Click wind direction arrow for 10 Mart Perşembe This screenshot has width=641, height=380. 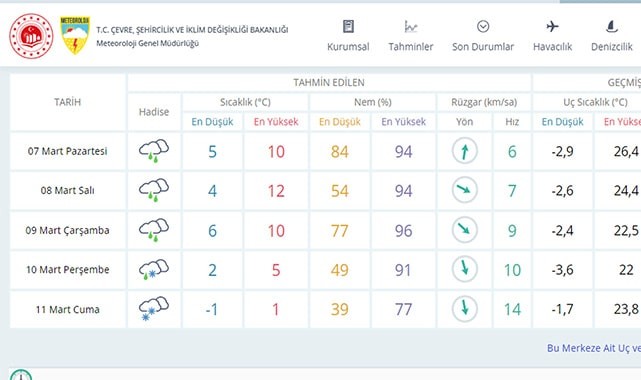465,269
